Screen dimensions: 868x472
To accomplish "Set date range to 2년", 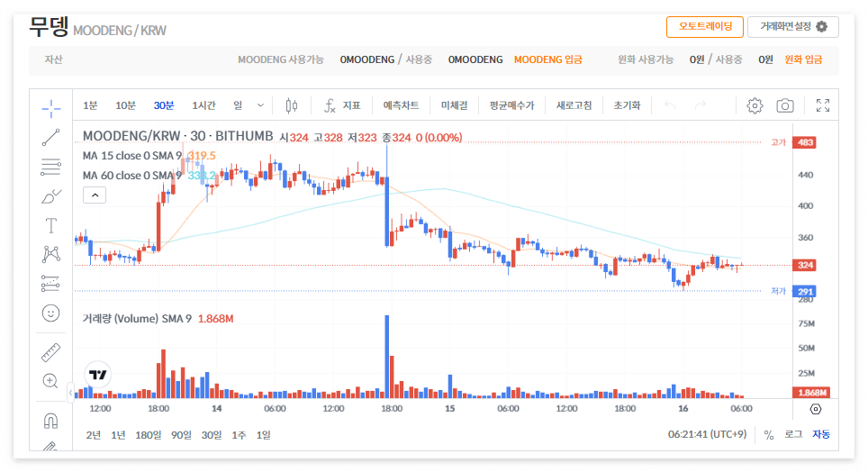I will point(93,435).
